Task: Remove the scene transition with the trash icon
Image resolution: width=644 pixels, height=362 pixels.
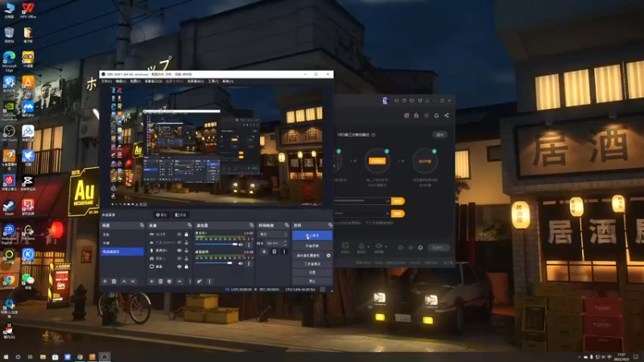Action: tap(274, 252)
